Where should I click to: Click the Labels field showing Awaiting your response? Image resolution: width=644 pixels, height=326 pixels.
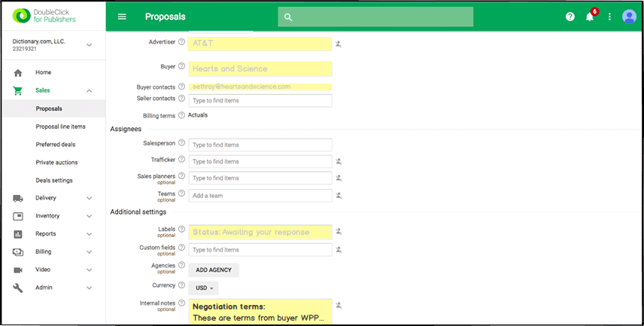click(260, 233)
